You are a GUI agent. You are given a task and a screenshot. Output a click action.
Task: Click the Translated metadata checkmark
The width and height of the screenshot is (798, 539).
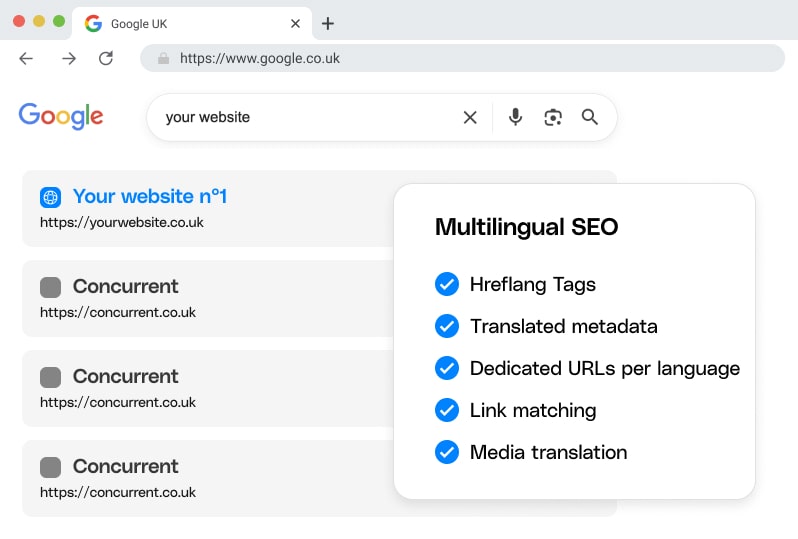click(447, 326)
